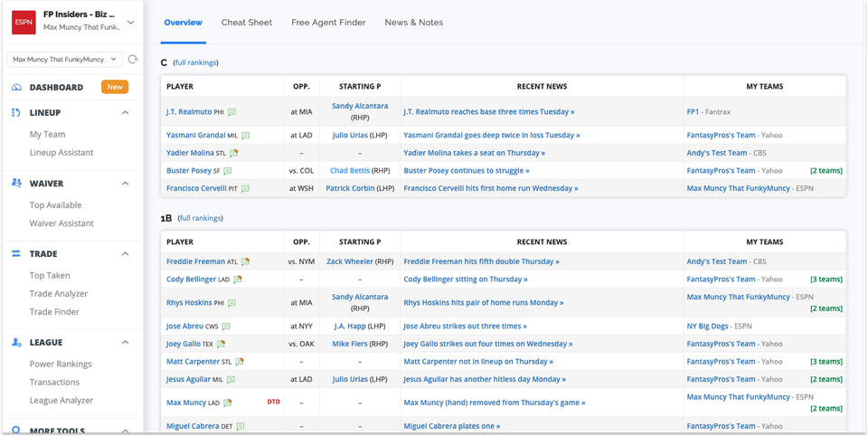Open Waiver Assistant in sidebar
The image size is (868, 436).
(x=61, y=223)
